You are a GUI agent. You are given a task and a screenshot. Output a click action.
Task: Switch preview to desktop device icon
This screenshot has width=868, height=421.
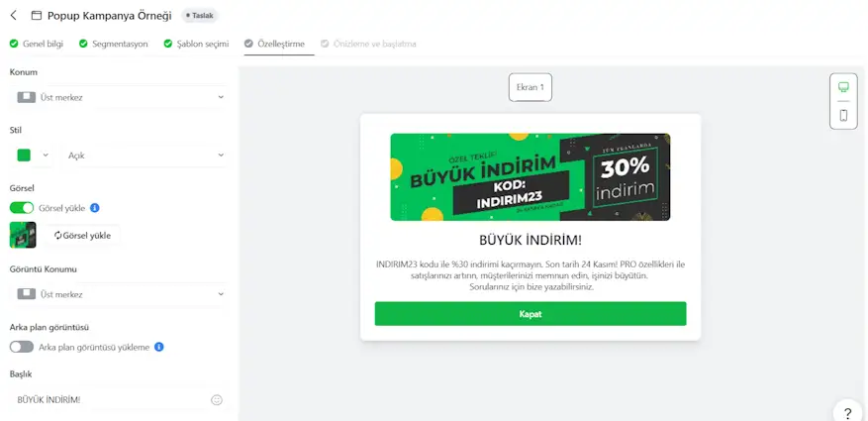coord(843,87)
